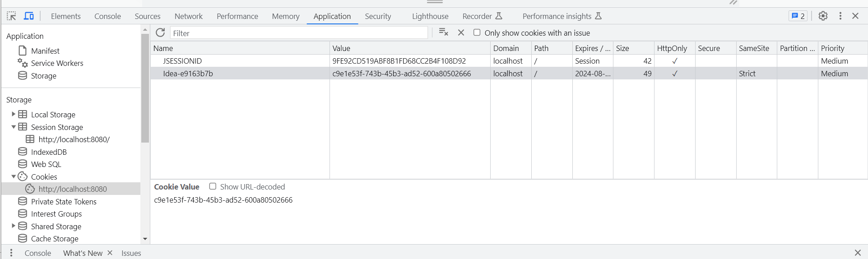Switch to What's New drawer tab
The height and width of the screenshot is (259, 868).
83,253
